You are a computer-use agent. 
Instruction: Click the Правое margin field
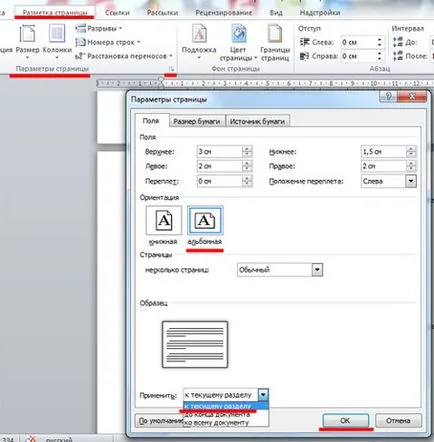[384, 166]
